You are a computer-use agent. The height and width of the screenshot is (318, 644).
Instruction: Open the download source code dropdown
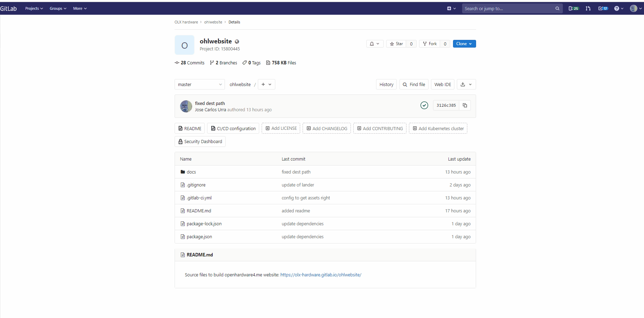click(x=466, y=84)
